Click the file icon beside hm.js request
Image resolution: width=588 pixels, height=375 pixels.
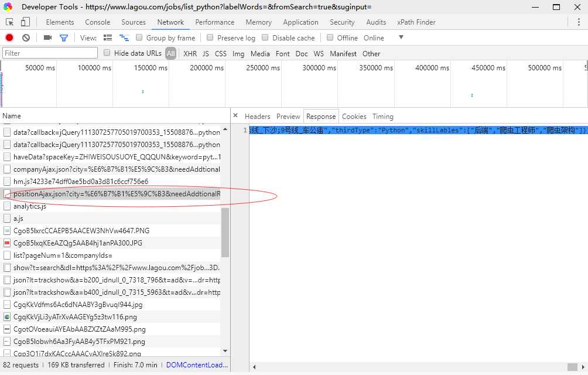[x=7, y=182]
